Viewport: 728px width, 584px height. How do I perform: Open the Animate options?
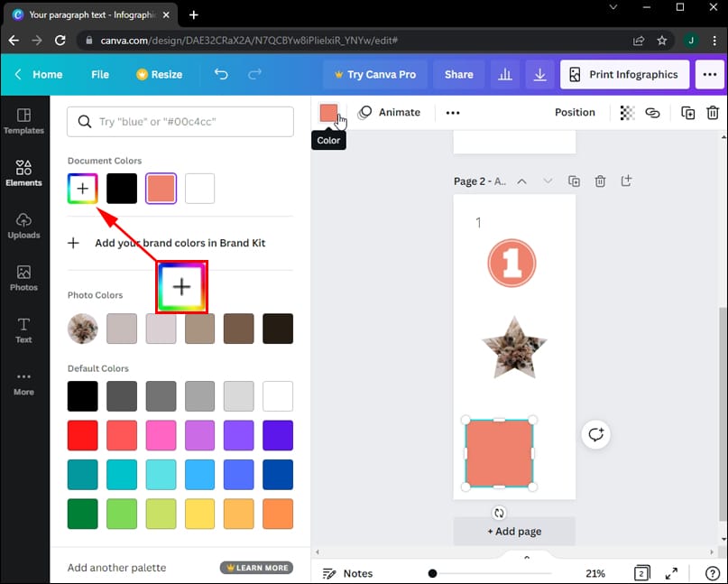tap(390, 112)
